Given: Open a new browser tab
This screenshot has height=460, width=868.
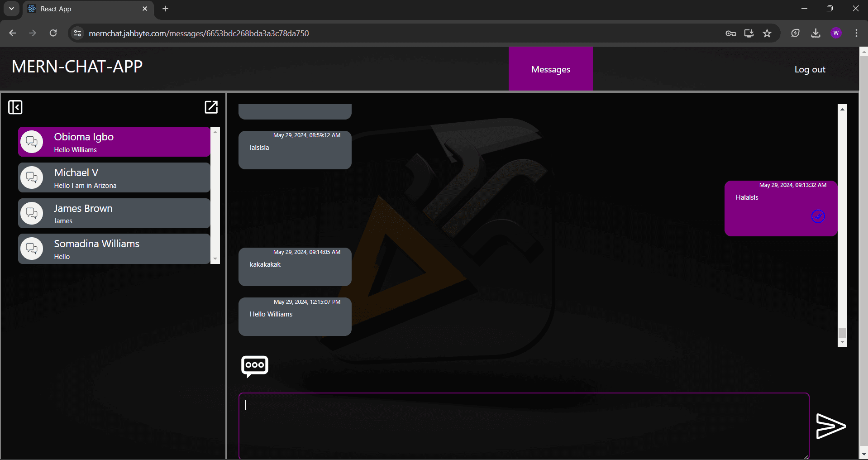Looking at the screenshot, I should pos(165,9).
